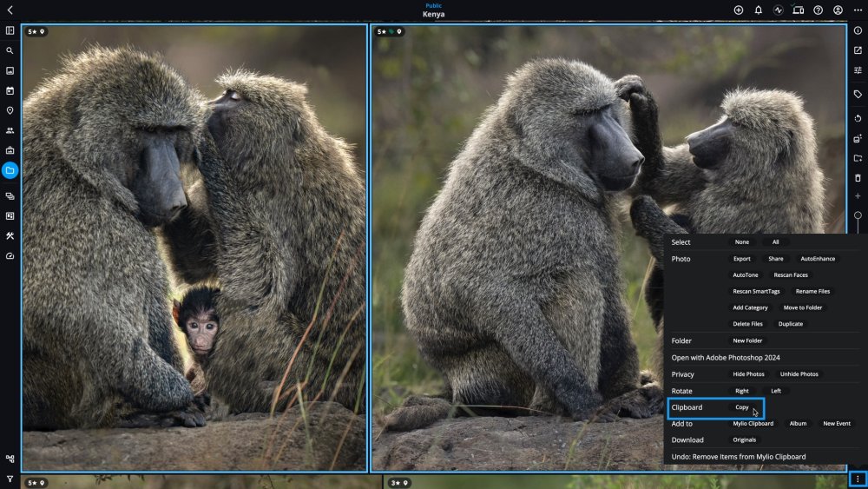Image resolution: width=868 pixels, height=489 pixels.
Task: Open the Info panel icon
Action: (858, 31)
